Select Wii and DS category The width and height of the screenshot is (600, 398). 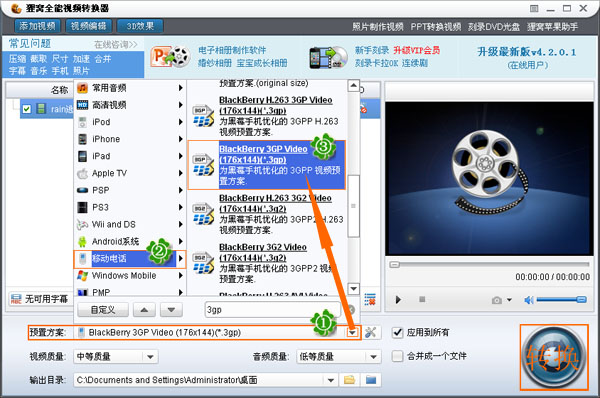pyautogui.click(x=130, y=224)
